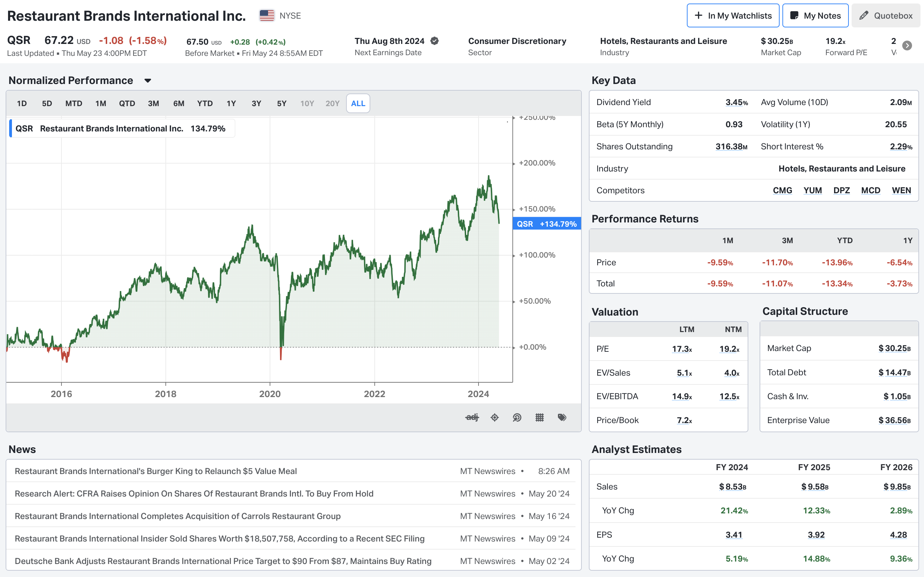Viewport: 924px width, 577px height.
Task: Click the US flag exchange icon
Action: point(267,16)
